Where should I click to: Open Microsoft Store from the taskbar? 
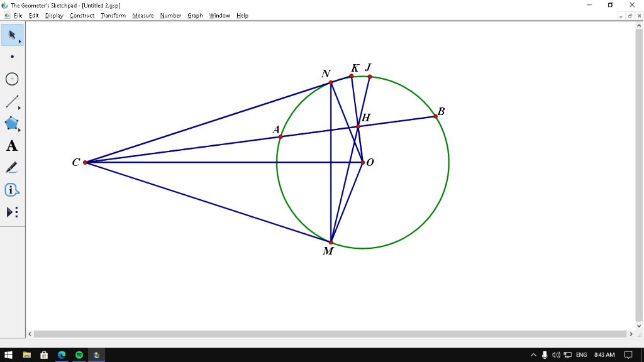tap(44, 355)
